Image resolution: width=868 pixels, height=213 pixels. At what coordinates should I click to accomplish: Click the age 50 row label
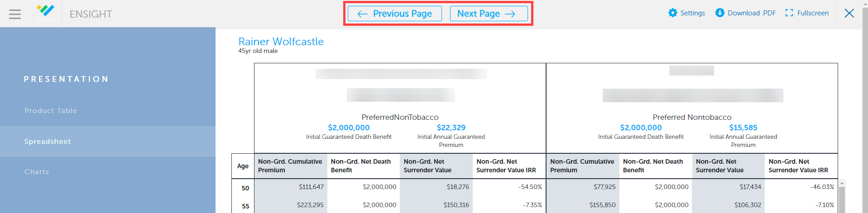(x=245, y=188)
